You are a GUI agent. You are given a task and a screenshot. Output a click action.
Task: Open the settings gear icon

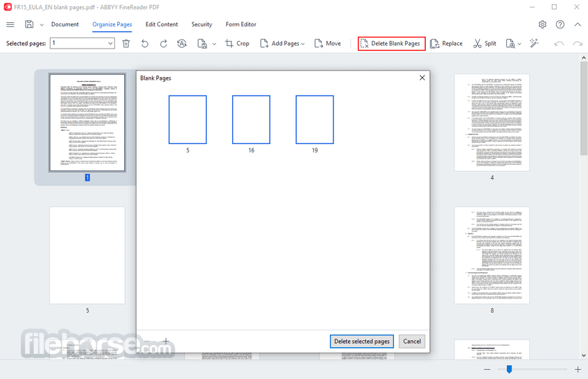click(542, 24)
